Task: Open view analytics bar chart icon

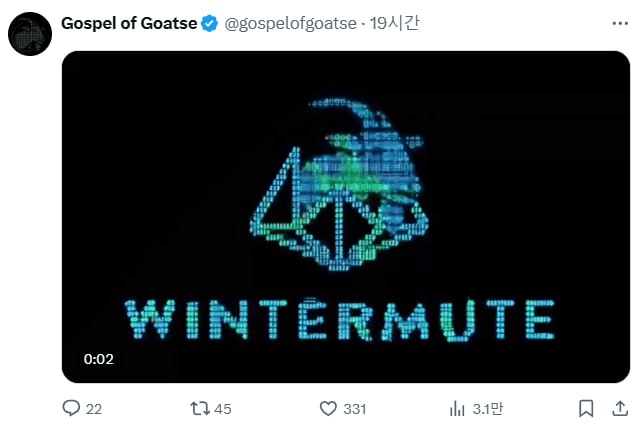Action: tap(457, 408)
